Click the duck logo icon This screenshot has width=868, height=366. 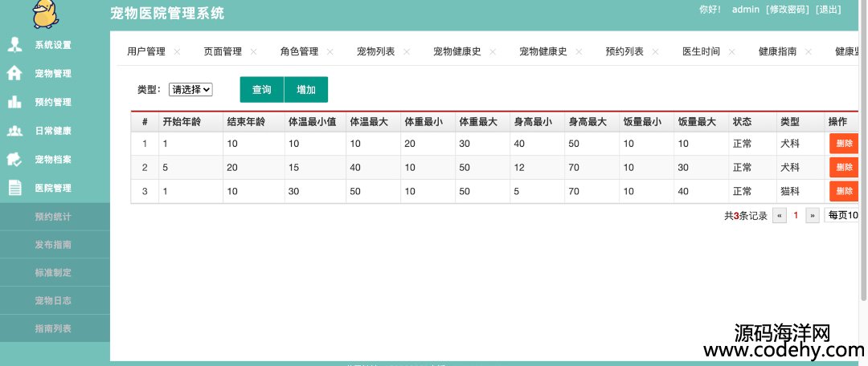[x=45, y=14]
